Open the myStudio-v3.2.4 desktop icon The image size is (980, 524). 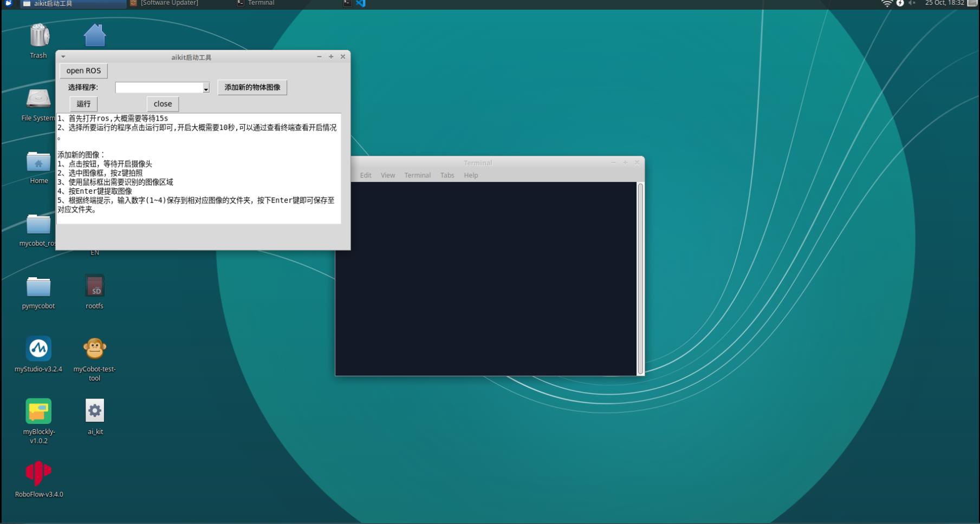(x=38, y=349)
